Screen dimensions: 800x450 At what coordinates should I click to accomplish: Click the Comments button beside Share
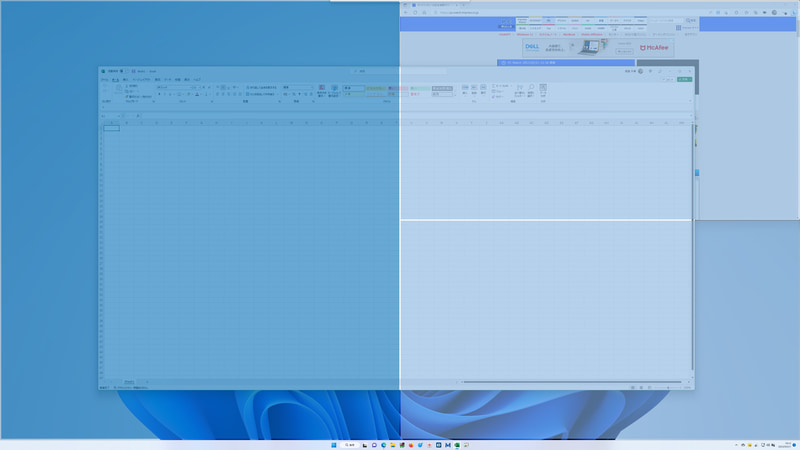(667, 80)
